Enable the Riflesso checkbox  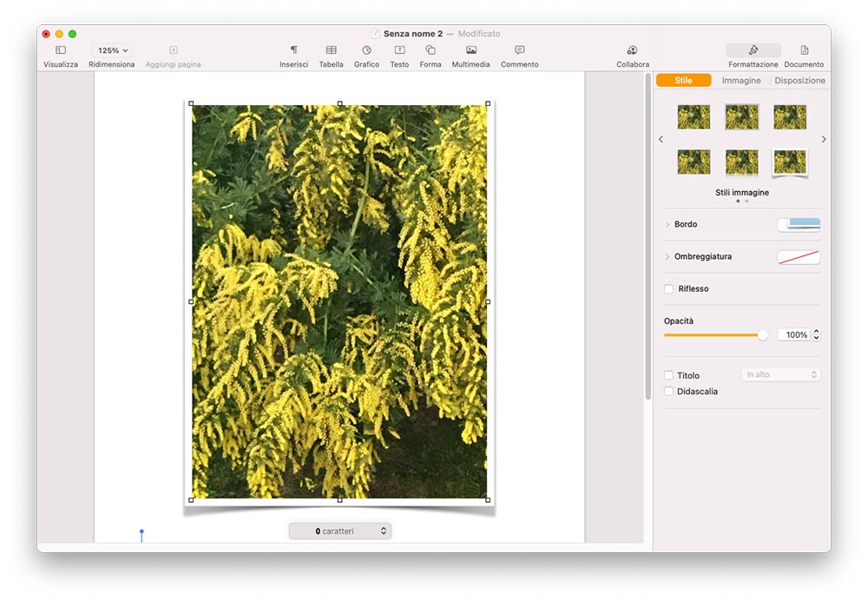[x=668, y=288]
